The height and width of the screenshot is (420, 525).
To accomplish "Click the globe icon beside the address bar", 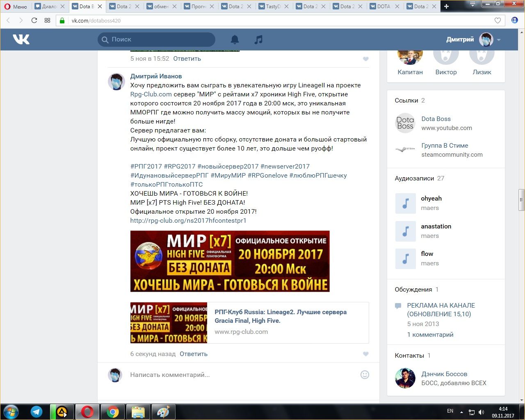I will 515,21.
